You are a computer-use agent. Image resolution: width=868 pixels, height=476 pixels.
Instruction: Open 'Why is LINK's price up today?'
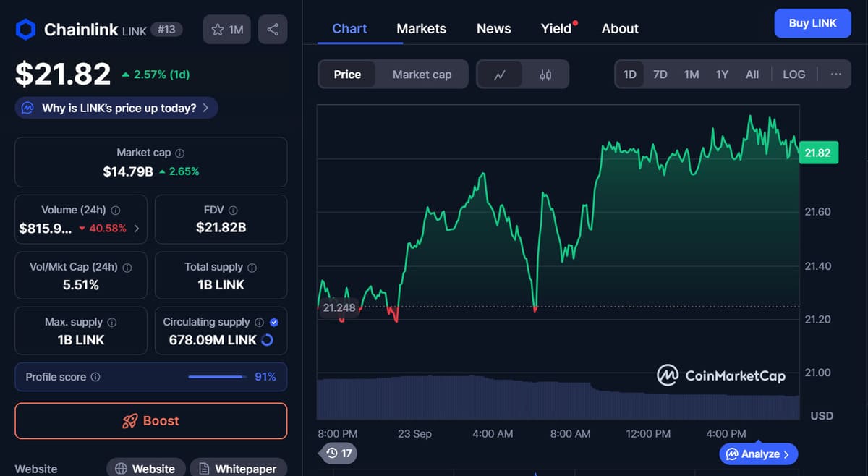click(116, 108)
